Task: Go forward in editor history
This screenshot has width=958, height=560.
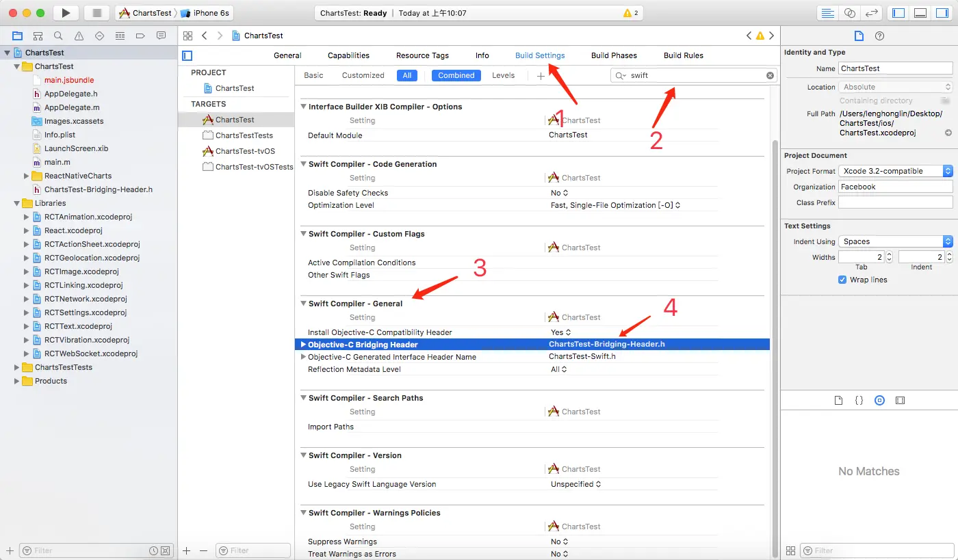Action: (x=220, y=36)
